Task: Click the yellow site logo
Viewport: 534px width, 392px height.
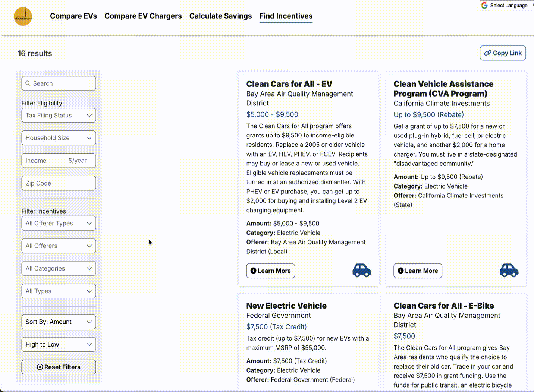Action: pyautogui.click(x=23, y=17)
